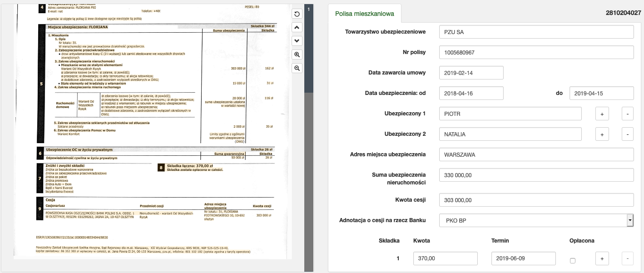This screenshot has height=273, width=644.
Task: Click the Składka column header
Action: [x=389, y=240]
